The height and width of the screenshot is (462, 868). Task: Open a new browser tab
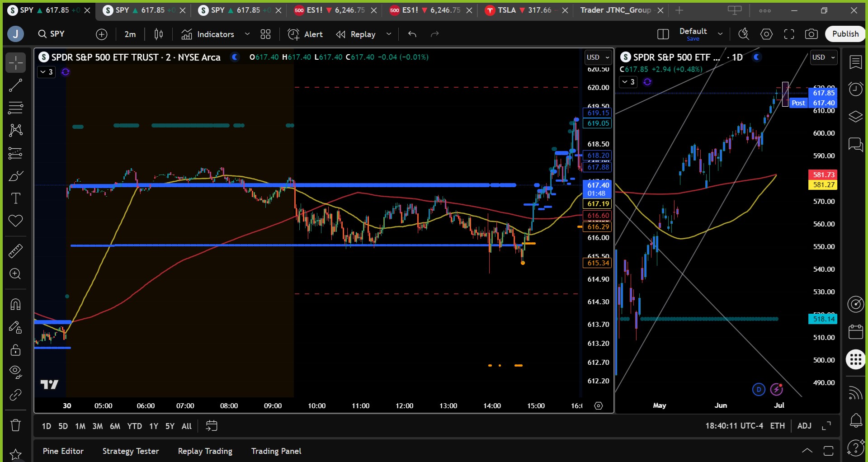click(679, 10)
